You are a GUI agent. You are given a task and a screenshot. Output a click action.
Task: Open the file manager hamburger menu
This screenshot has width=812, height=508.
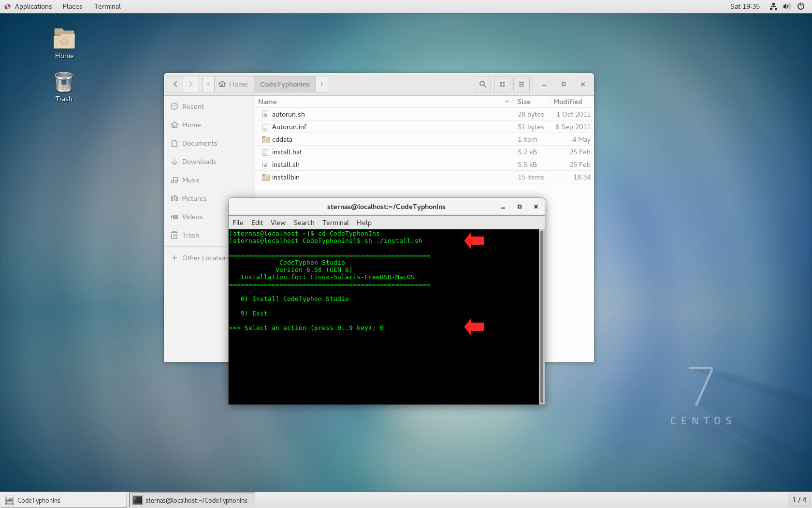click(x=522, y=84)
